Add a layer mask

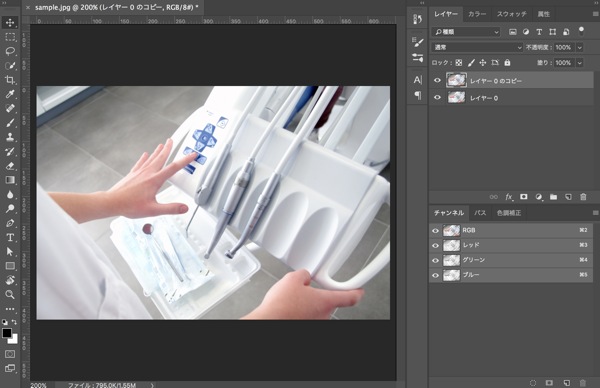point(523,197)
